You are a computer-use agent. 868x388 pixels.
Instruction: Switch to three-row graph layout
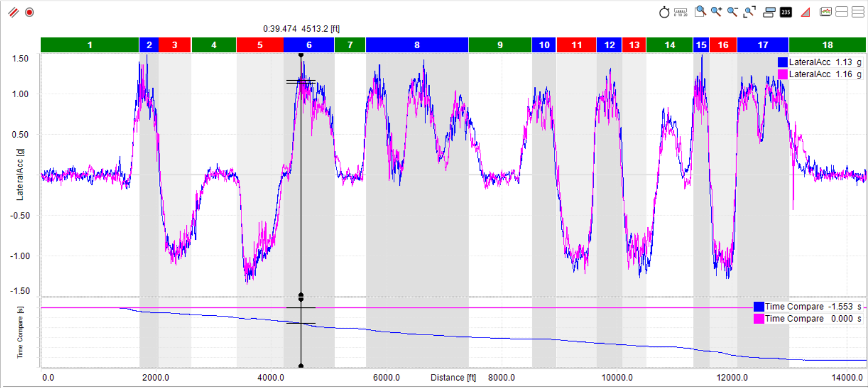857,11
